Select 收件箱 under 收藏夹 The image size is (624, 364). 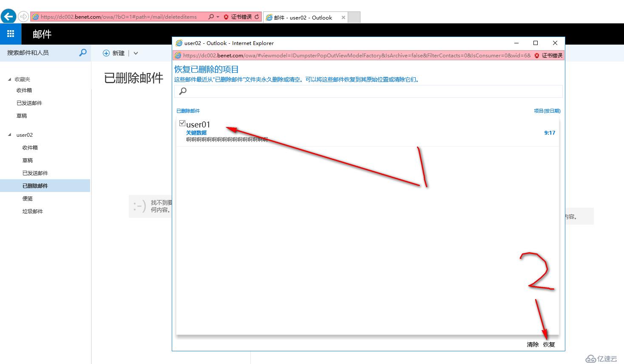pos(24,90)
